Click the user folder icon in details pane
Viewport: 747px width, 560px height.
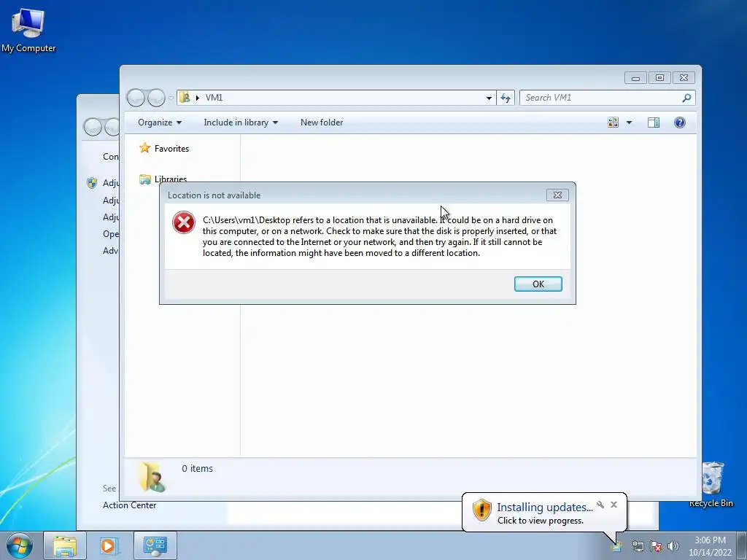pos(152,477)
